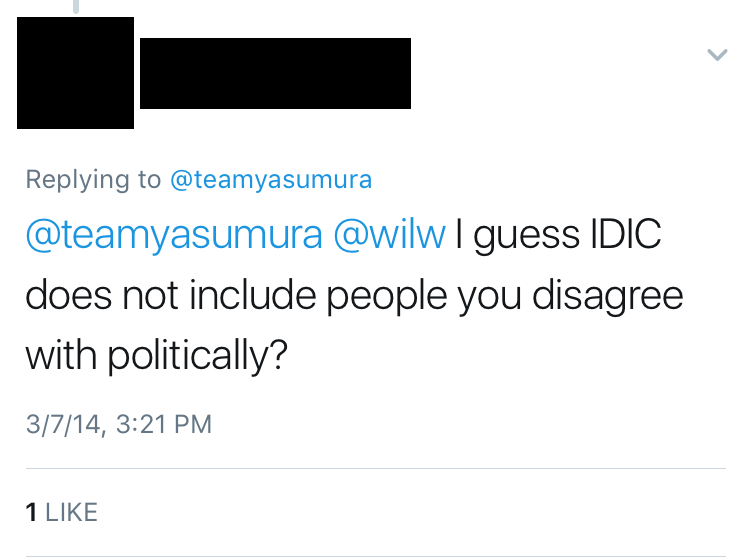
Task: Click the word 'politically?' in the tweet
Action: coord(198,357)
